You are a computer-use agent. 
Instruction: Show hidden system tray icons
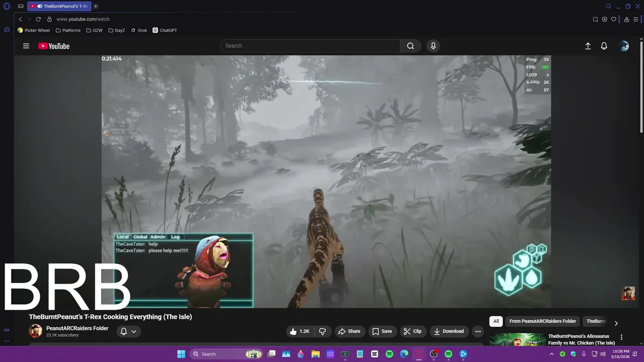coord(552,354)
